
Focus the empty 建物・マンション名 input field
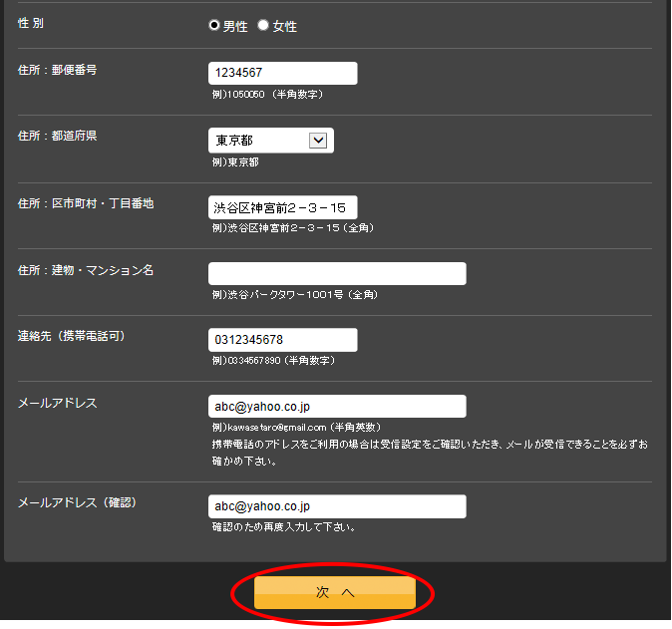337,274
